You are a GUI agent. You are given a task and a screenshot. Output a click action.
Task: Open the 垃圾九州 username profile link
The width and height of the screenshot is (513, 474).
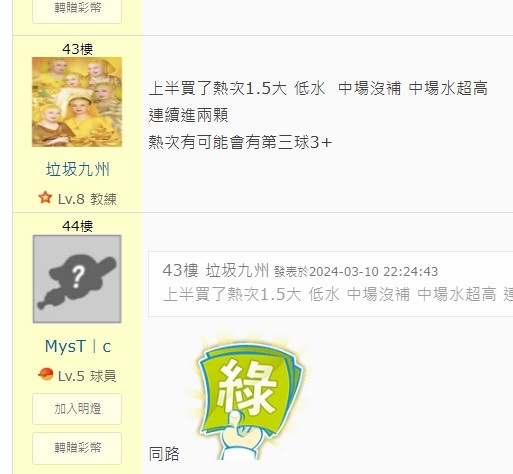(78, 169)
